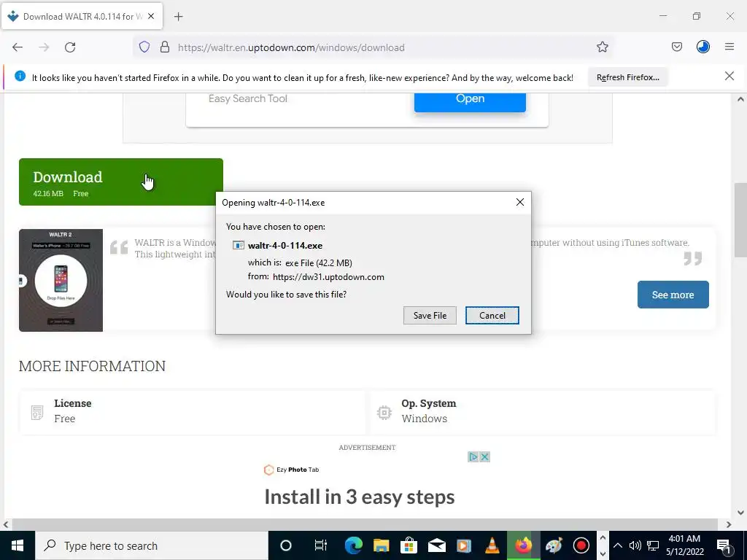The width and height of the screenshot is (747, 560).
Task: Click the vertical scrollbar thumb
Action: click(740, 220)
